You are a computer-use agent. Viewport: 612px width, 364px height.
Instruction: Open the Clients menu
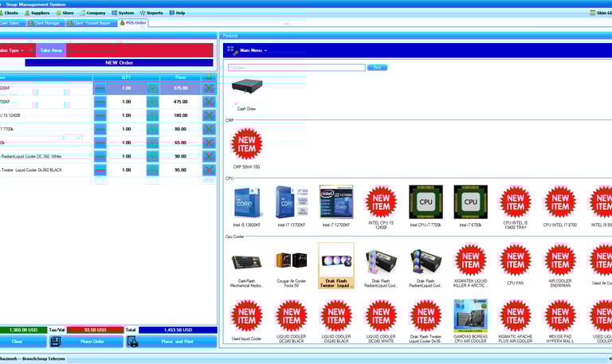pyautogui.click(x=9, y=13)
